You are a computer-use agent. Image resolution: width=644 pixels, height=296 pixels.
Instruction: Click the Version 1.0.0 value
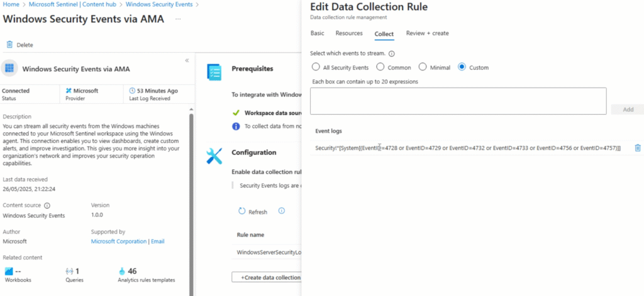coord(97,215)
